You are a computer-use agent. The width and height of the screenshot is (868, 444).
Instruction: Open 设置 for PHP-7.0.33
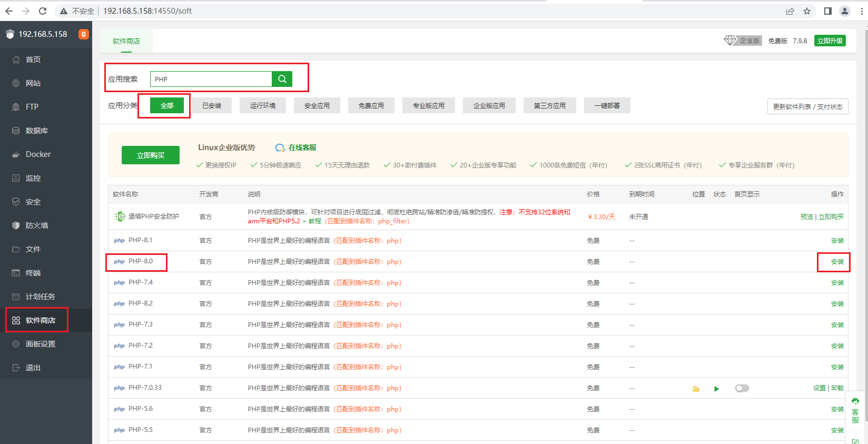point(819,388)
